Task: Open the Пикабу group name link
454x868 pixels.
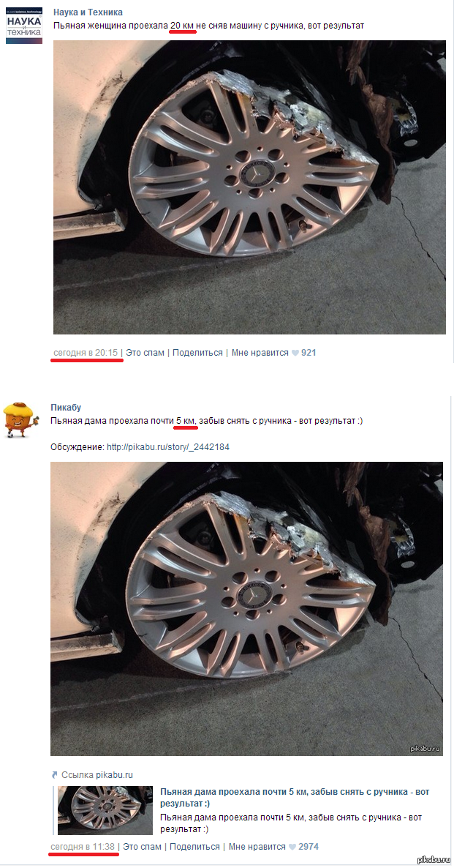Action: (66, 408)
